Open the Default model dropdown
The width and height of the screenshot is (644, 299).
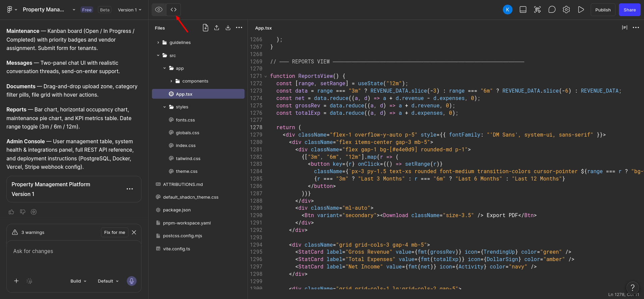click(x=108, y=281)
